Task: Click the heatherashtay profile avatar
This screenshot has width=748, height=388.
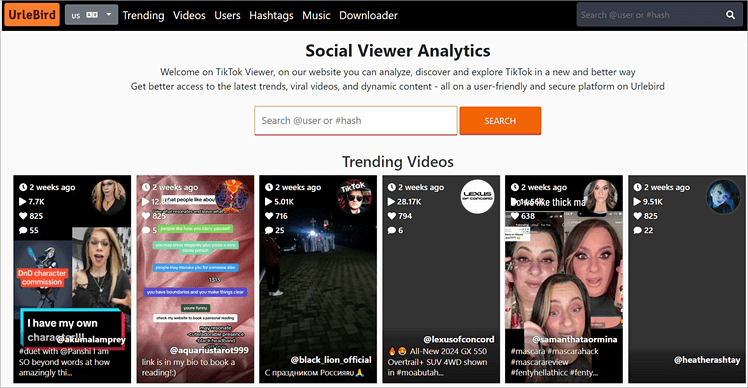Action: pos(723,197)
